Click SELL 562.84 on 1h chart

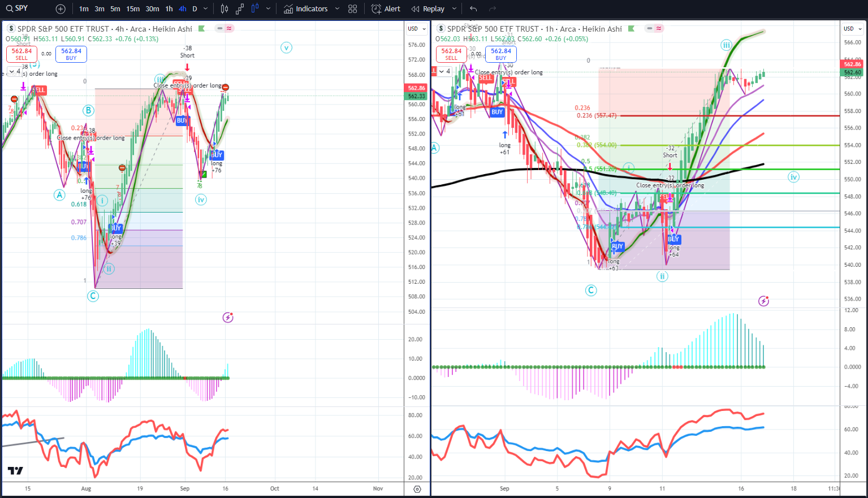(451, 54)
